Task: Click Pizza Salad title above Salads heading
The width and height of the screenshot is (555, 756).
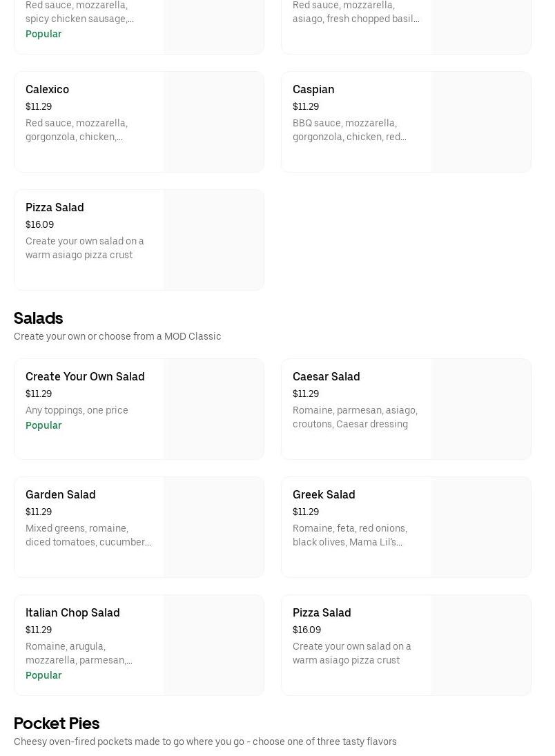Action: [x=55, y=207]
